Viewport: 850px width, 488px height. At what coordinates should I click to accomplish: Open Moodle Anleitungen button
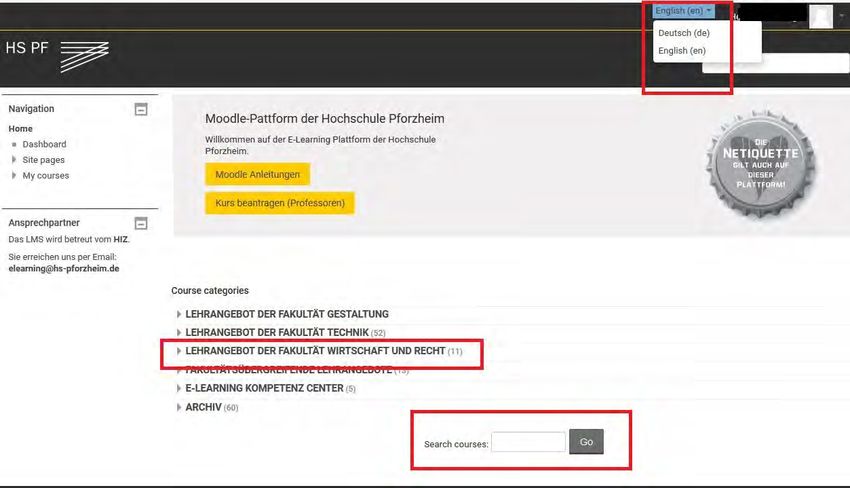click(x=257, y=175)
